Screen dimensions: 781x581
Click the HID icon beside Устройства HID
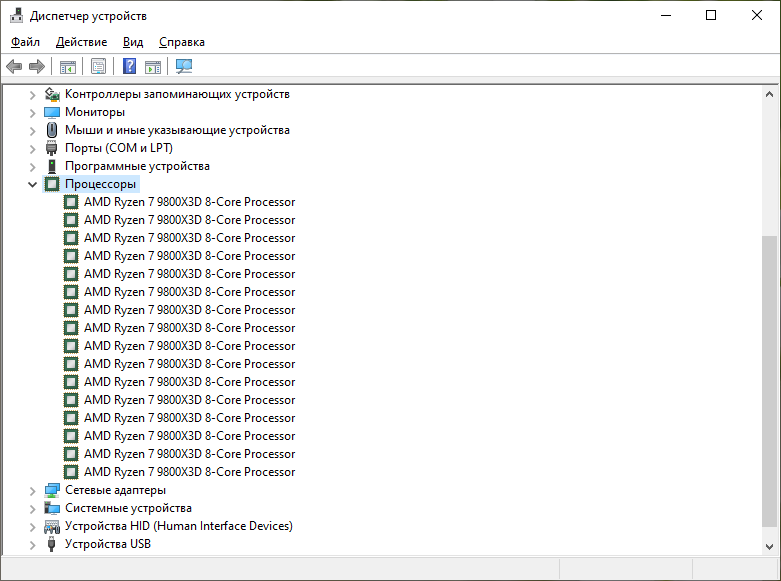(x=52, y=526)
